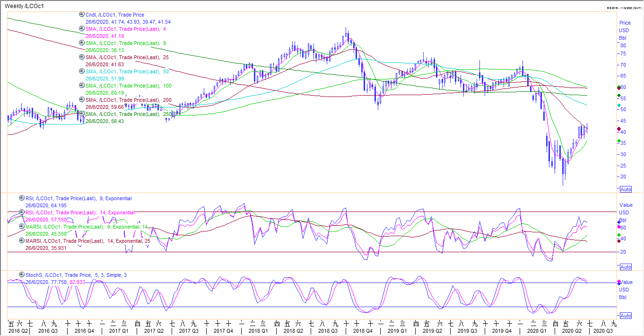
Task: Click the 'SMA ... Trade Price(Last), 100' label
Action: coord(128,86)
